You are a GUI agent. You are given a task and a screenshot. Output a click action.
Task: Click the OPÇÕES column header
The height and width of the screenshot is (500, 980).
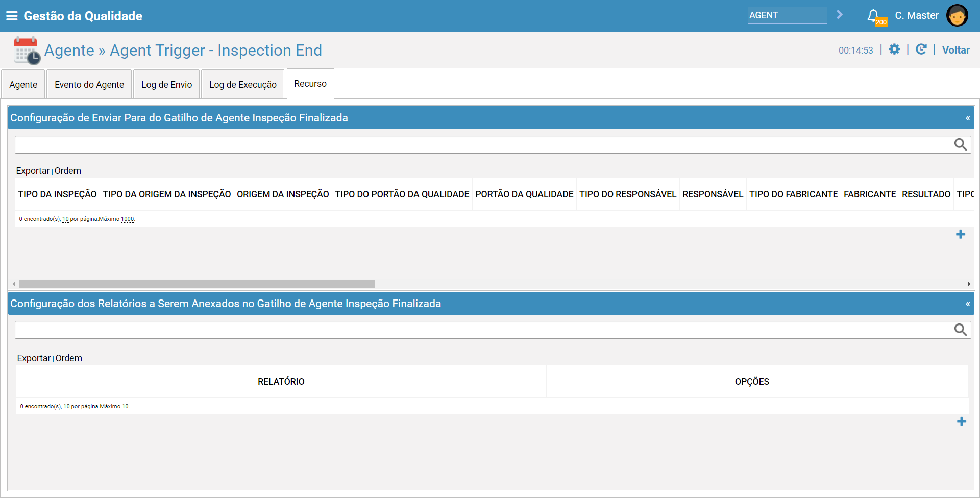tap(752, 382)
